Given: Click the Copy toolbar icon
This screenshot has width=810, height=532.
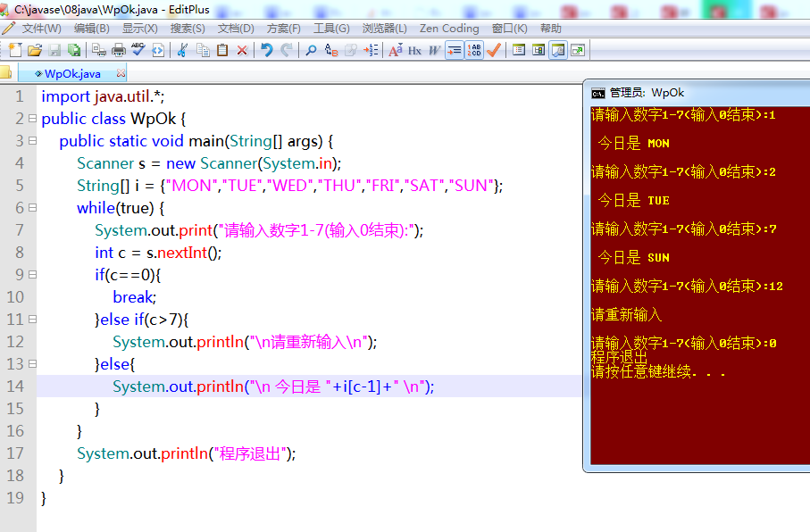Looking at the screenshot, I should tap(203, 50).
